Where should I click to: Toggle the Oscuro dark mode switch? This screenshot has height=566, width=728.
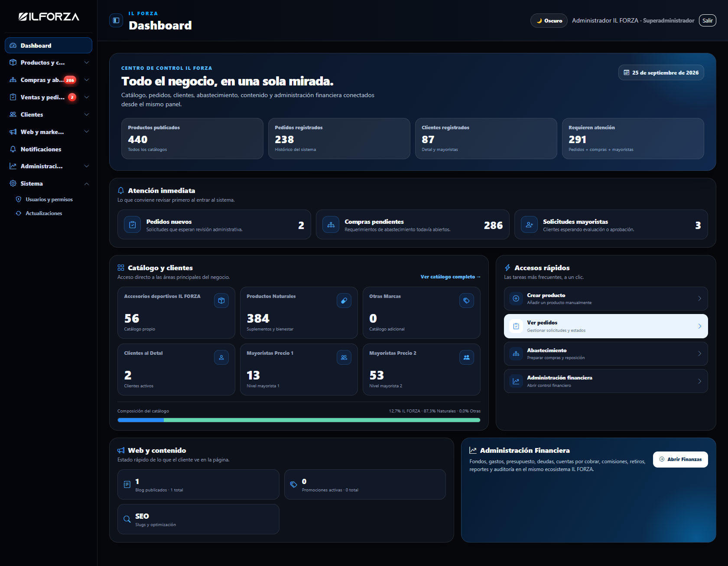click(x=549, y=20)
